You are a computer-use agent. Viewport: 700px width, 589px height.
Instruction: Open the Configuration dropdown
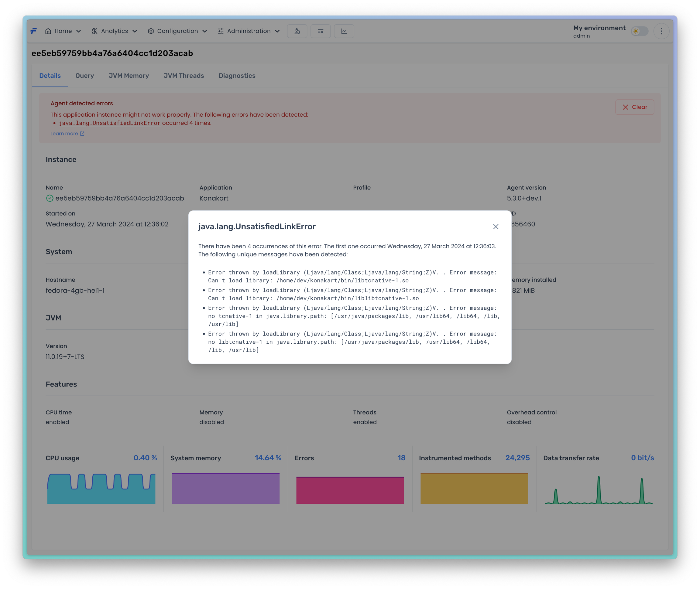[177, 31]
